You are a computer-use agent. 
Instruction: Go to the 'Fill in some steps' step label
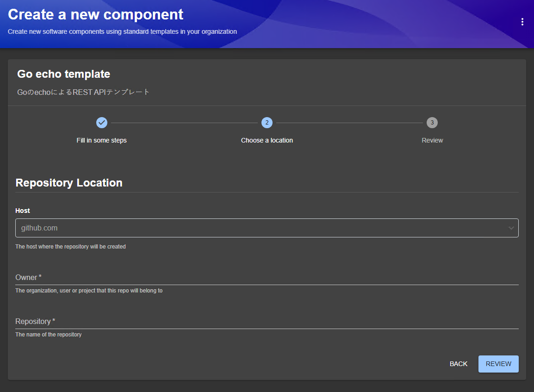(102, 140)
